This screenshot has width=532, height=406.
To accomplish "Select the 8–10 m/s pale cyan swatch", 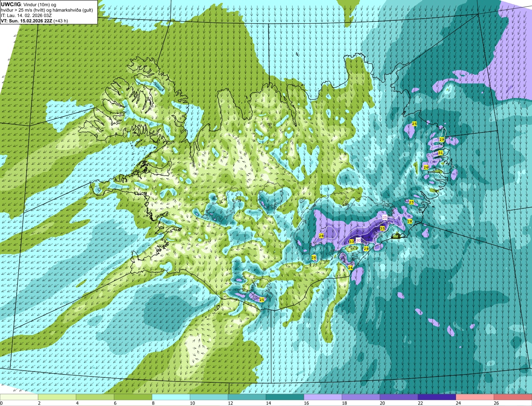I will tap(171, 397).
